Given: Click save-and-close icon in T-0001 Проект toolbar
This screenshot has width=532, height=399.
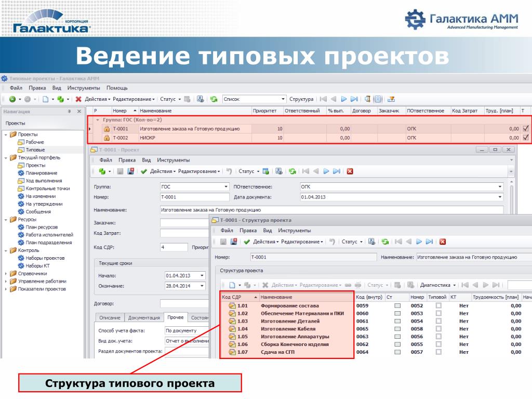Looking at the screenshot, I should (130, 171).
